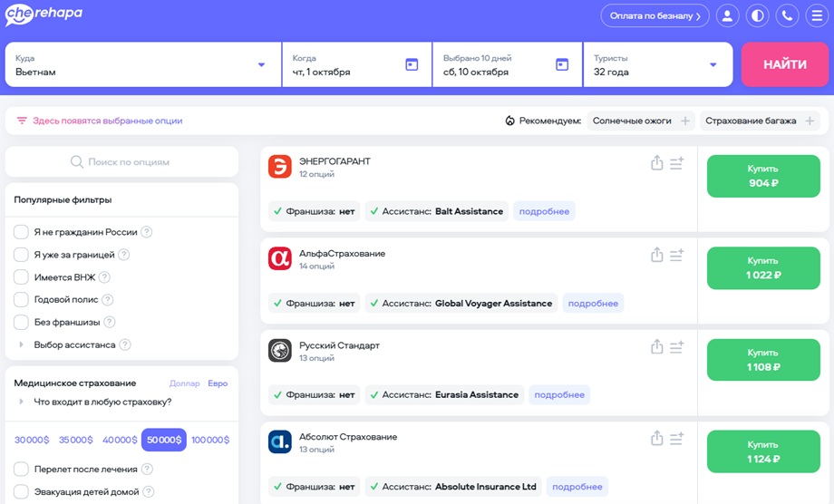Open the Куда destination dropdown
This screenshot has height=504, width=834.
pos(143,64)
